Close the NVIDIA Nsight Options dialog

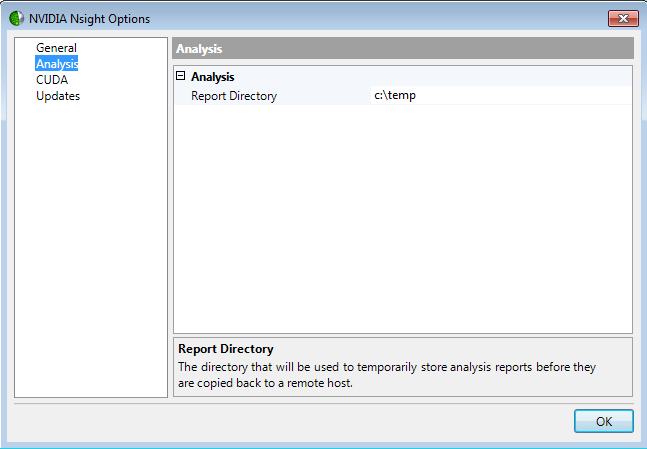(x=623, y=18)
